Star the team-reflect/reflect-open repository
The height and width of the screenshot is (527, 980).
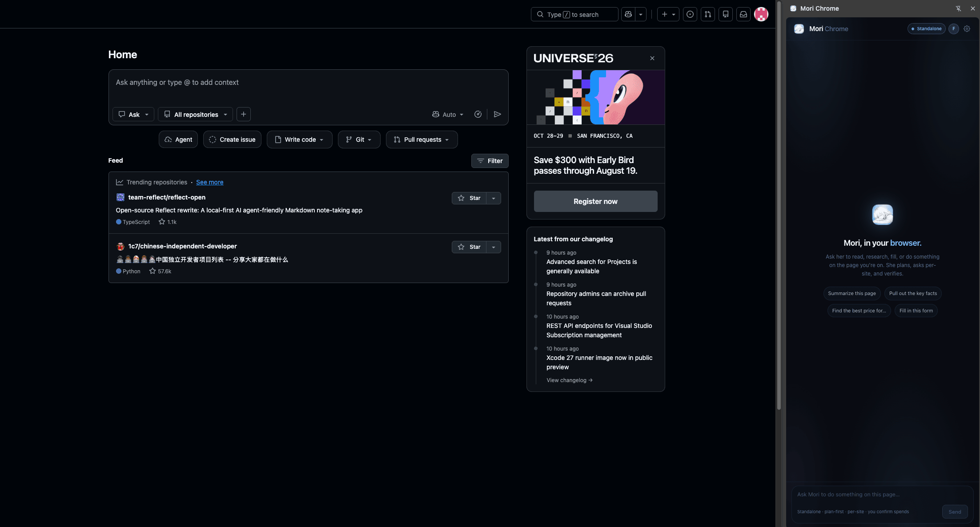469,198
